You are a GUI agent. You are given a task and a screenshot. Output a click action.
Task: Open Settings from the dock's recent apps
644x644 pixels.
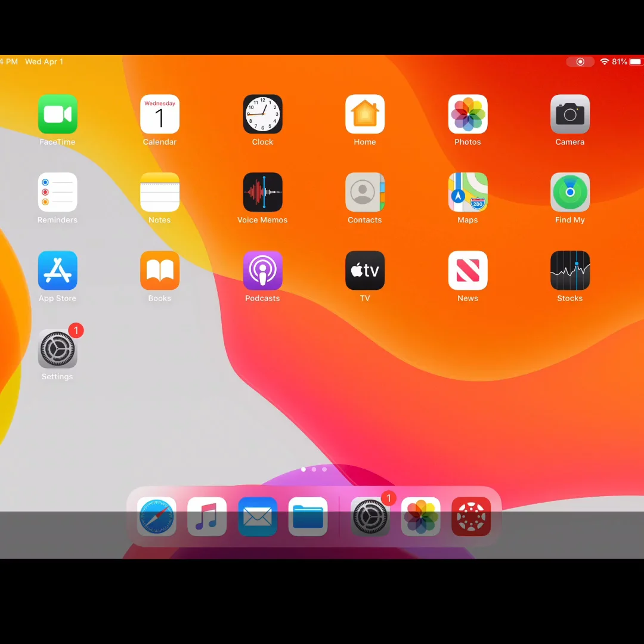(370, 516)
